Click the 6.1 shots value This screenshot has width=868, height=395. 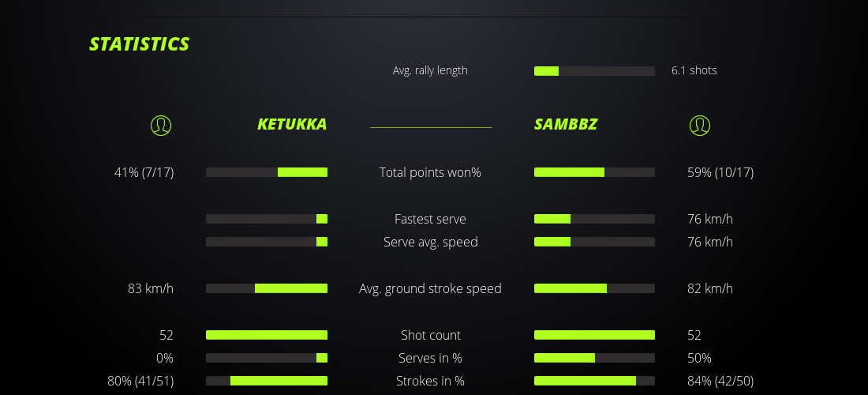click(x=694, y=70)
